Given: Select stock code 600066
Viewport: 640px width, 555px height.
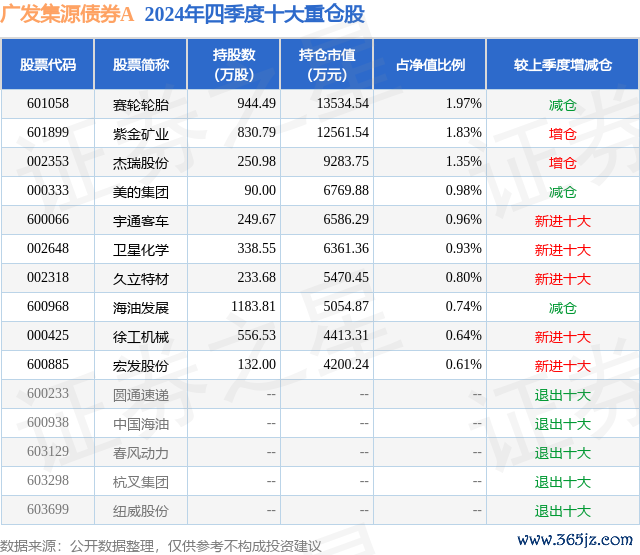Looking at the screenshot, I should 48,219.
